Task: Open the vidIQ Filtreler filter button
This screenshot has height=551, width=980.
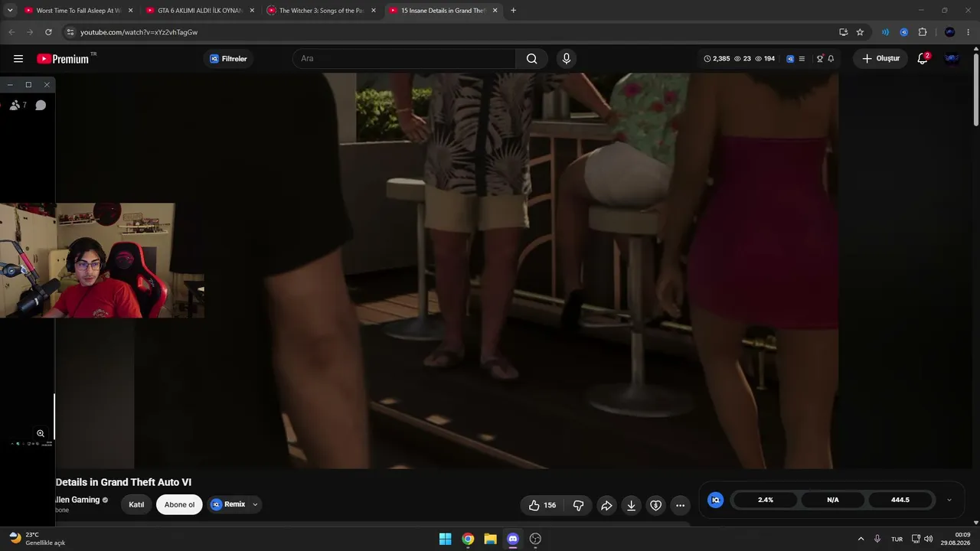Action: pyautogui.click(x=228, y=59)
